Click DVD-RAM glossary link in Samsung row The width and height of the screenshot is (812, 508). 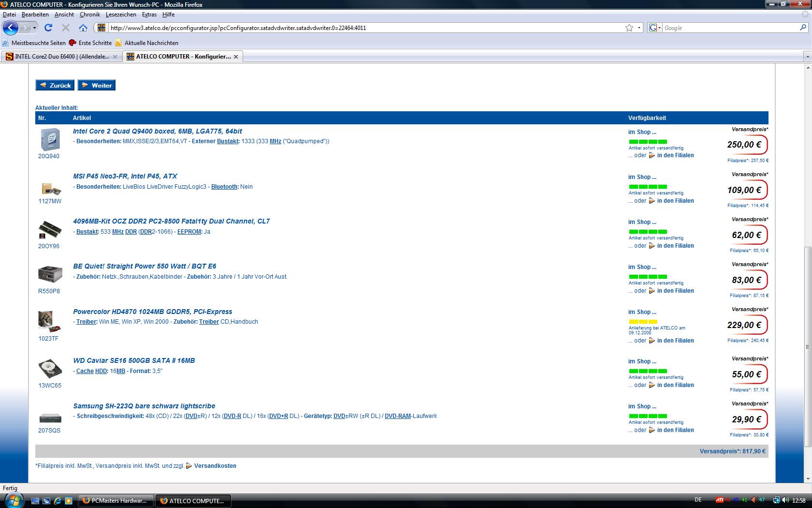click(x=397, y=416)
